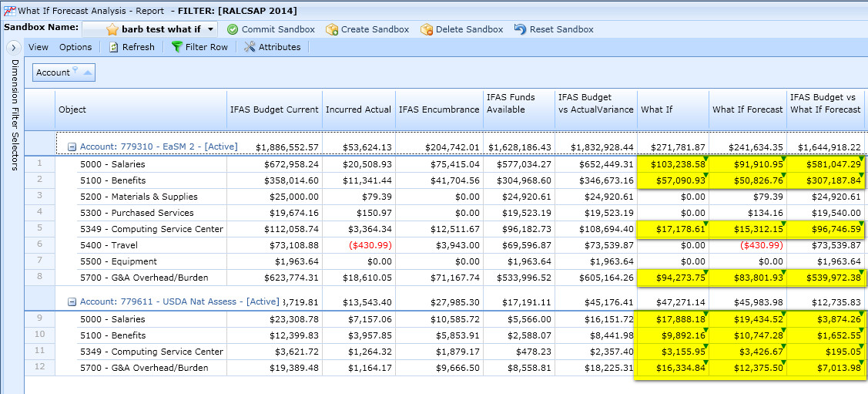Open Account 779310 - EaSM 2 link

tap(159, 146)
